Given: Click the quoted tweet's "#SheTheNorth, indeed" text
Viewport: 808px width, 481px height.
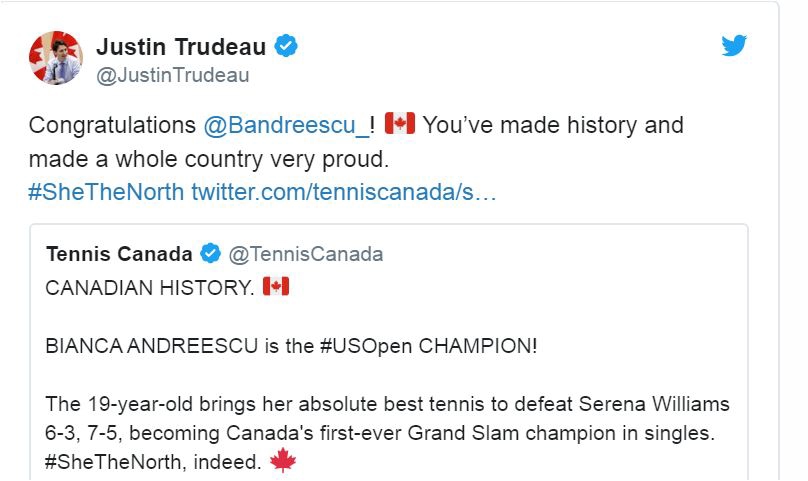Looking at the screenshot, I should point(153,462).
